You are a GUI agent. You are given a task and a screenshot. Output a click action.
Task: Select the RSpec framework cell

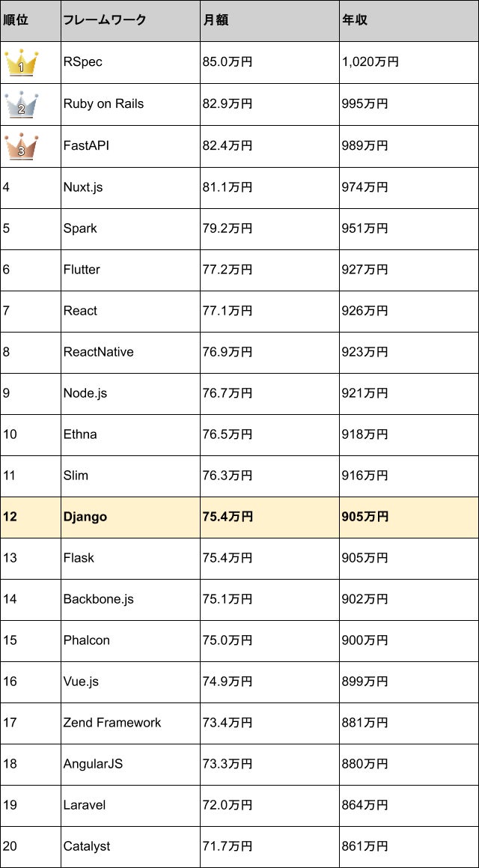[82, 62]
